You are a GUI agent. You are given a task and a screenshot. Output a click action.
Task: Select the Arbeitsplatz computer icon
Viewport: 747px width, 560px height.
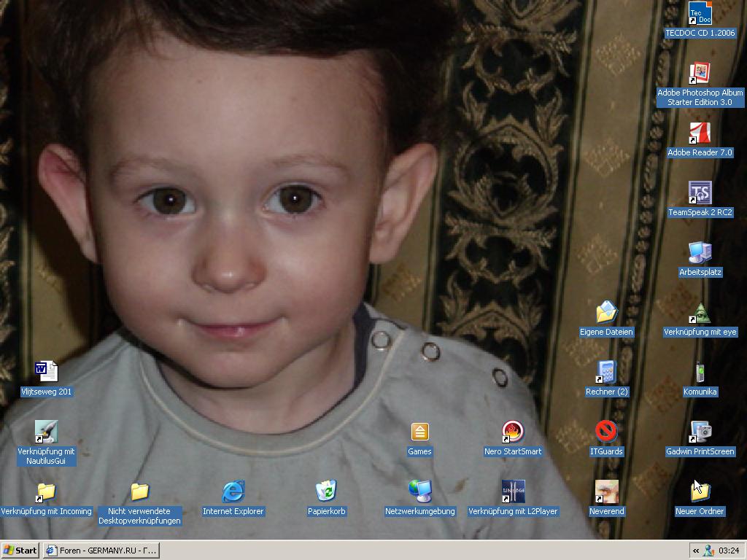[700, 253]
